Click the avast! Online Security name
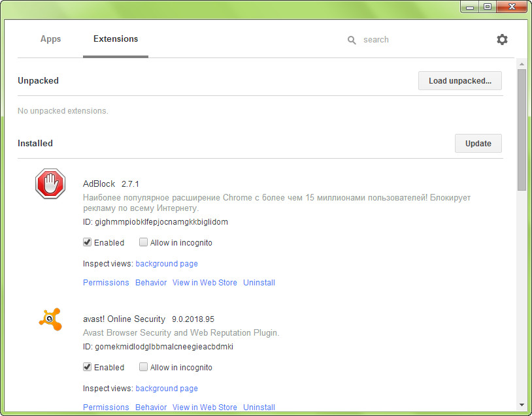Screen dimensions: 532x416 [124, 319]
